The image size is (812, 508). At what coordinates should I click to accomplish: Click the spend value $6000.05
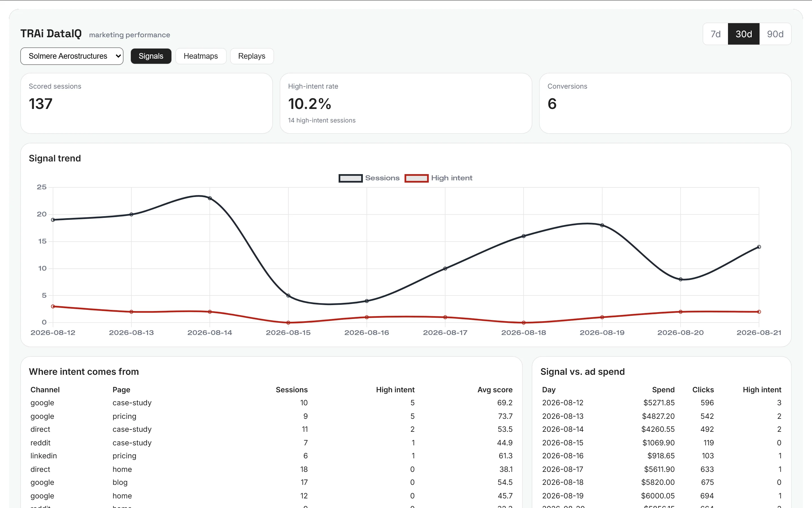[x=658, y=496]
